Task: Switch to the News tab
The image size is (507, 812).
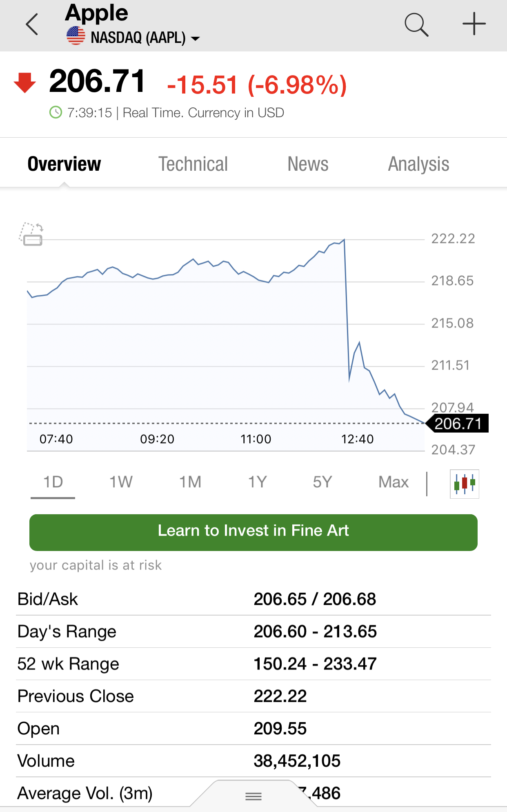Action: [308, 164]
